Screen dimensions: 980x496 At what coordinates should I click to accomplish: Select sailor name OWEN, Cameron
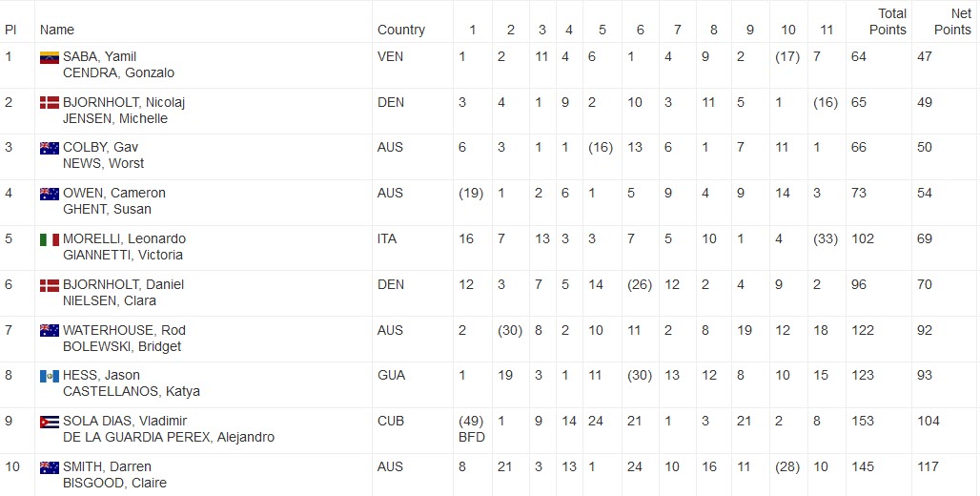click(x=114, y=193)
